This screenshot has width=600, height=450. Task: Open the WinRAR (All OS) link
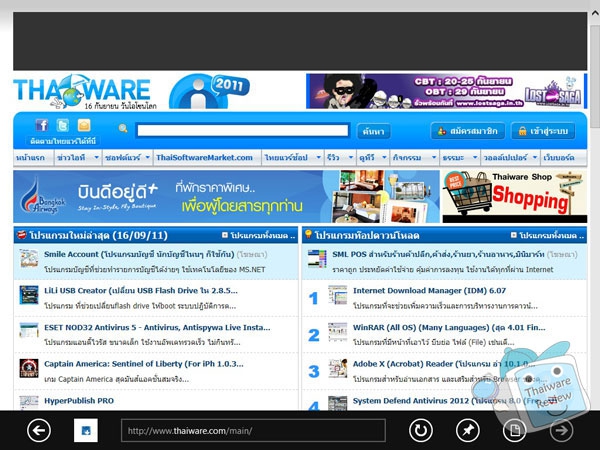(x=449, y=327)
